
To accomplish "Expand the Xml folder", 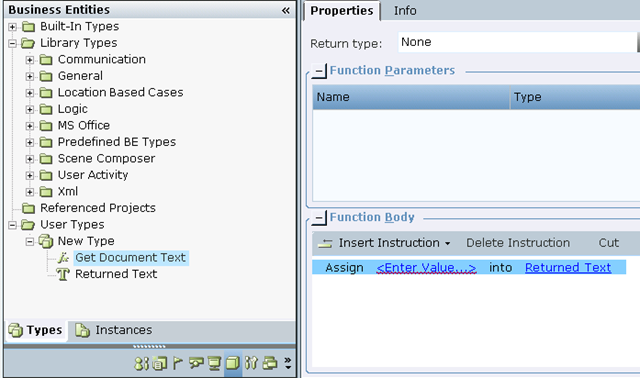I will (x=30, y=192).
